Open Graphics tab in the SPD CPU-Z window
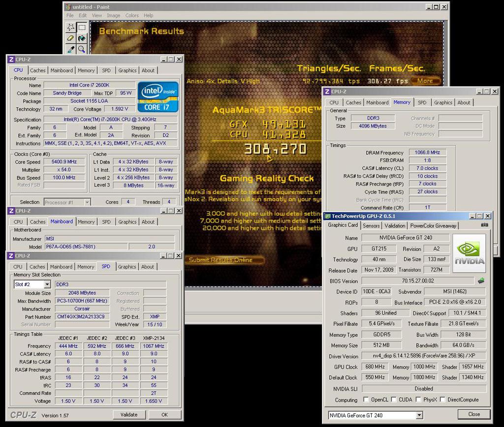This screenshot has height=427, width=504. click(x=127, y=267)
